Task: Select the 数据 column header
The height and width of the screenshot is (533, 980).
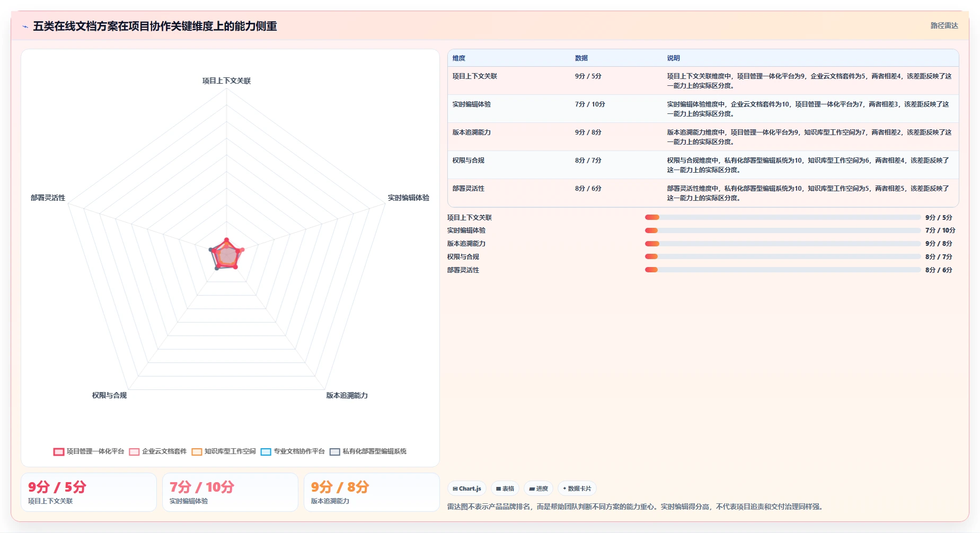Action: pos(581,58)
